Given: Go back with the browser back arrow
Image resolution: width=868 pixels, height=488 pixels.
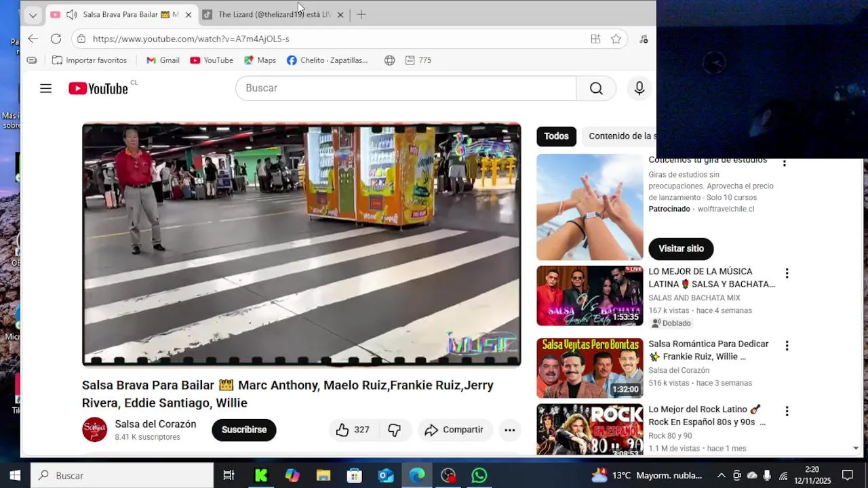Looking at the screenshot, I should pos(33,39).
